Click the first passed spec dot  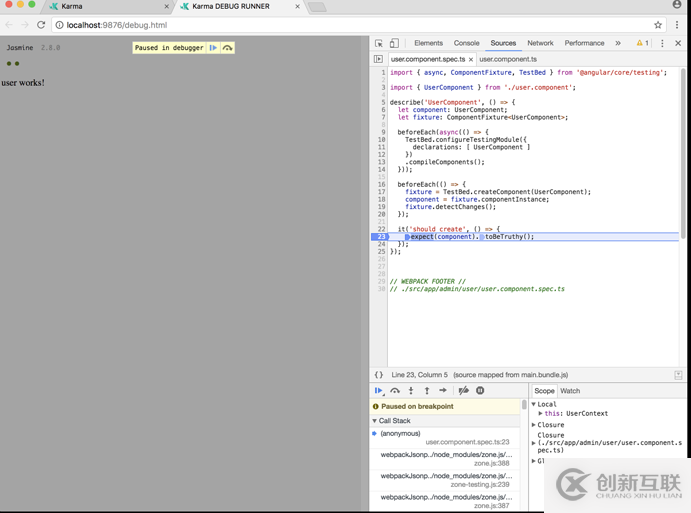[x=9, y=63]
